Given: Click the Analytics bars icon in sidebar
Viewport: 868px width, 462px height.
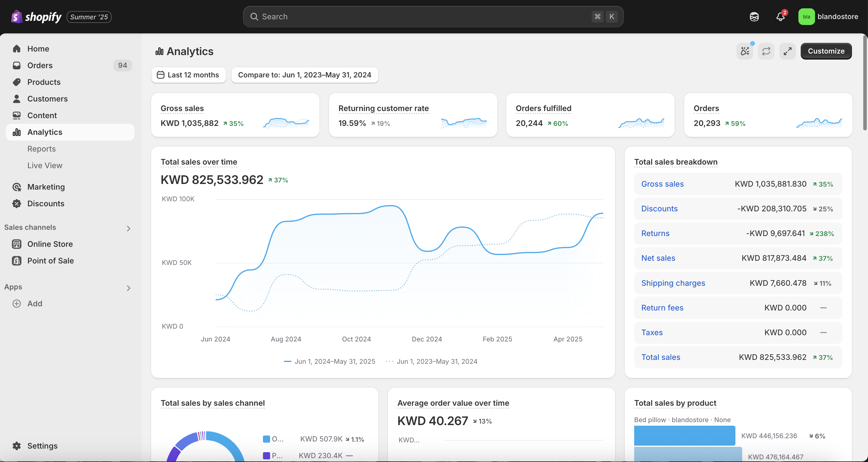Looking at the screenshot, I should [x=17, y=132].
